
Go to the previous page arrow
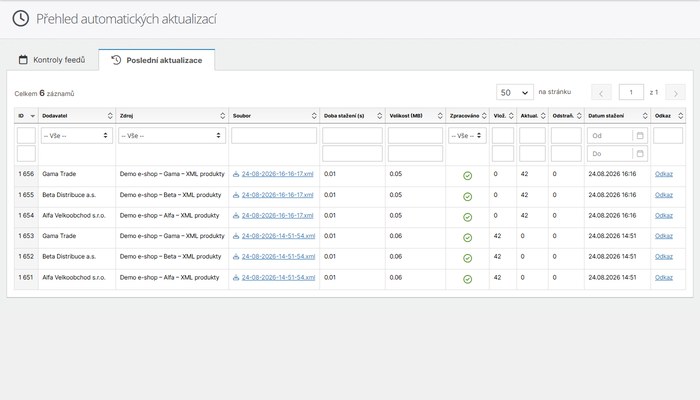point(601,92)
